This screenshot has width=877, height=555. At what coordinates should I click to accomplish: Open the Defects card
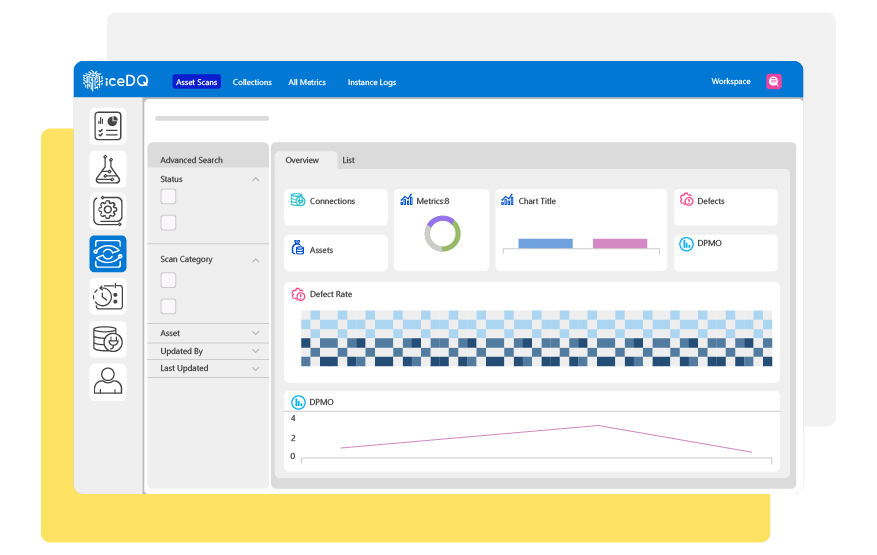[725, 207]
